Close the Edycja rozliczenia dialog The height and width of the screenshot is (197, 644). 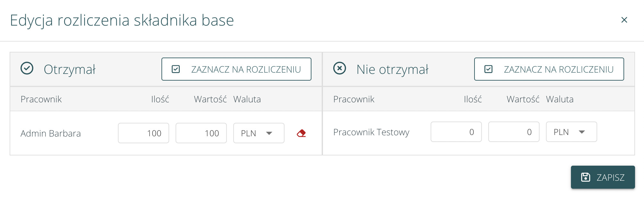pyautogui.click(x=624, y=20)
